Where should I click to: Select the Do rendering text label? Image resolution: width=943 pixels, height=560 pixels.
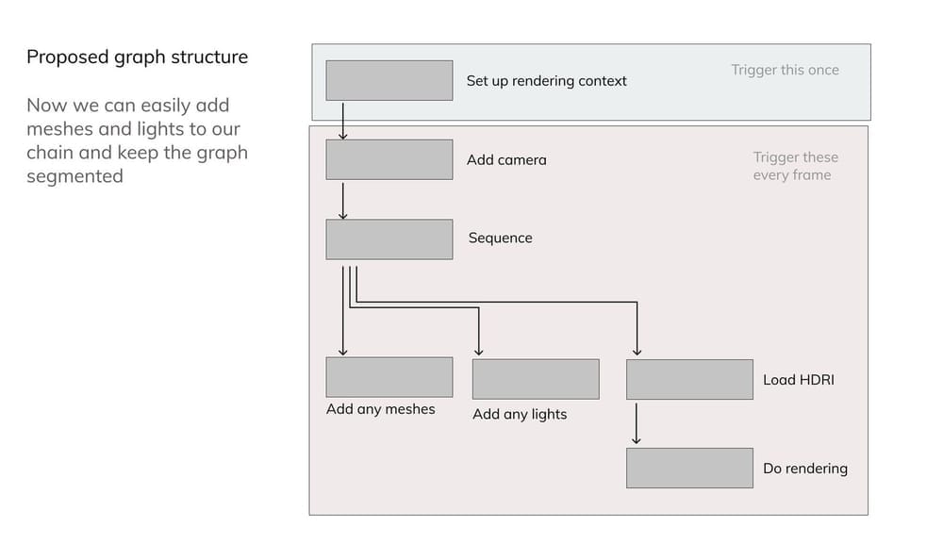[804, 469]
